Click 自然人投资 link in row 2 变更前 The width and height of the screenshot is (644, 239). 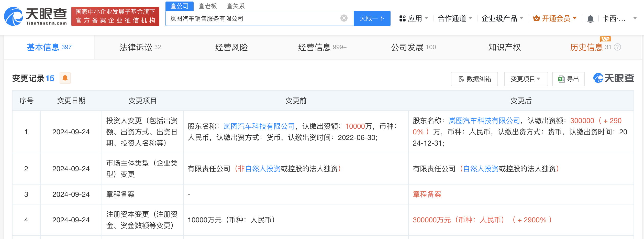[x=263, y=169]
